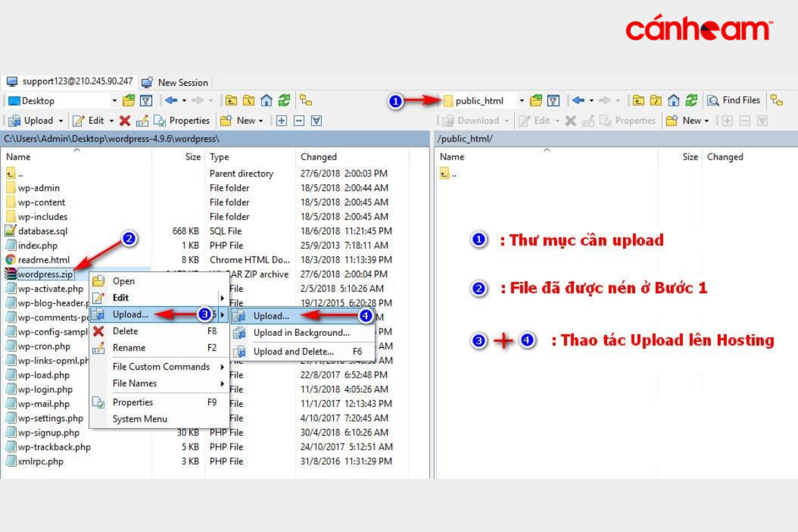Choose Edit in the context menu
The height and width of the screenshot is (532, 798).
[x=159, y=298]
